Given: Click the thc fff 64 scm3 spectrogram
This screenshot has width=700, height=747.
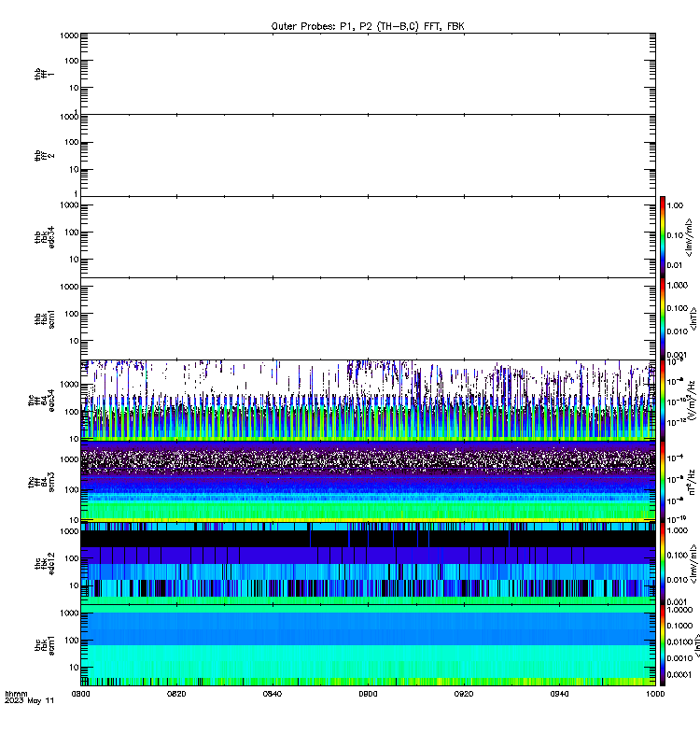Looking at the screenshot, I should [x=368, y=482].
